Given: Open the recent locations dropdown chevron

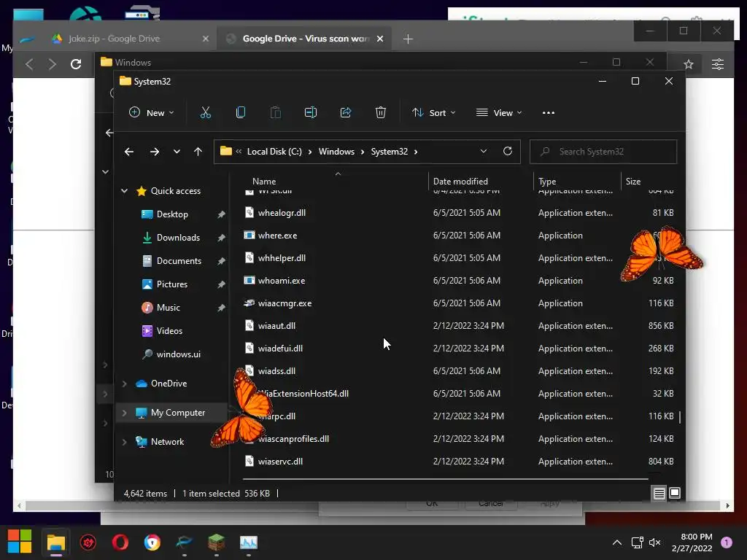Looking at the screenshot, I should pyautogui.click(x=177, y=152).
